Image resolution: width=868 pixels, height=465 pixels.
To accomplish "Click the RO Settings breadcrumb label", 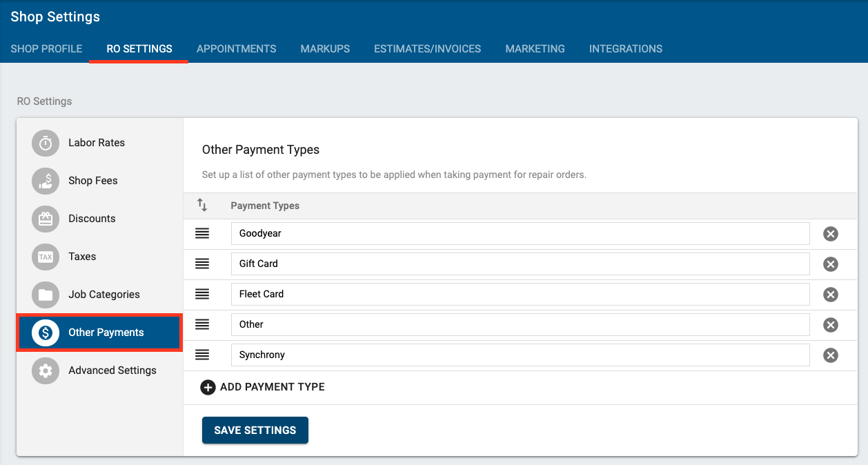I will pyautogui.click(x=44, y=101).
